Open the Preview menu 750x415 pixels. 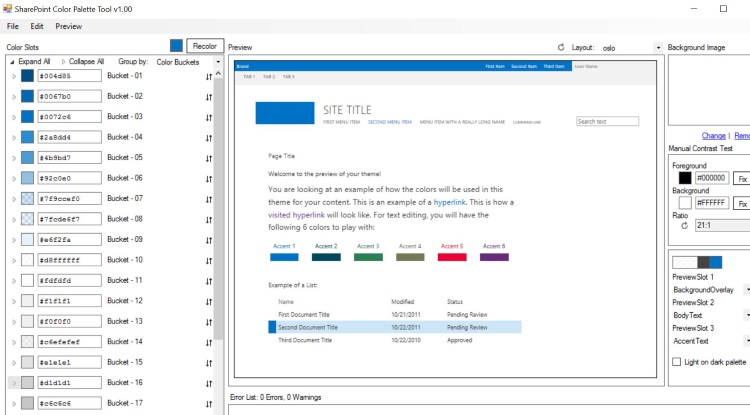click(69, 26)
